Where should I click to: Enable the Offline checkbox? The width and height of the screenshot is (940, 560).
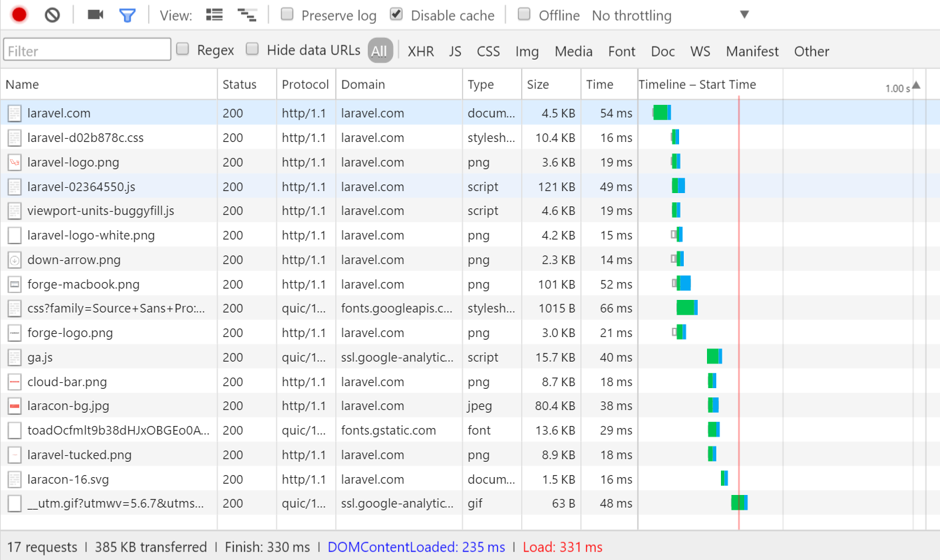pos(524,14)
